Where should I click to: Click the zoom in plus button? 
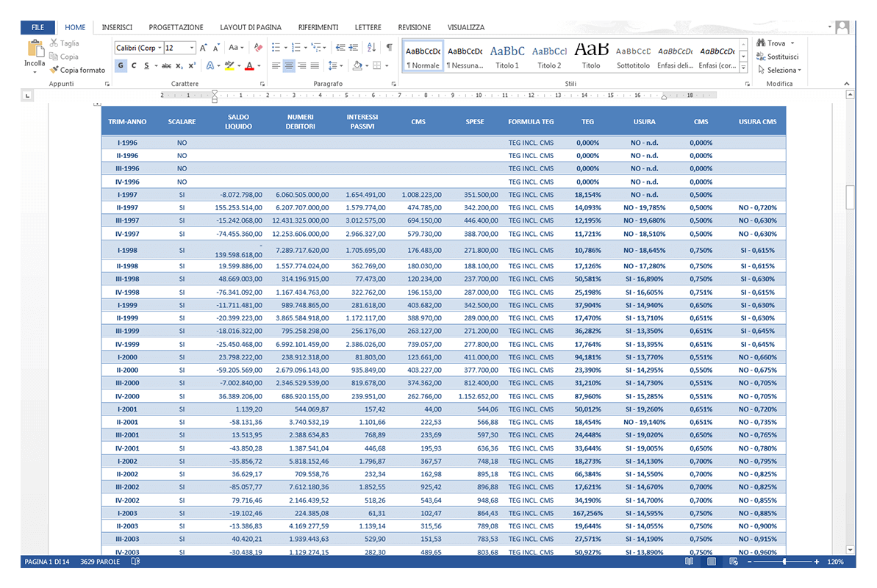(816, 562)
